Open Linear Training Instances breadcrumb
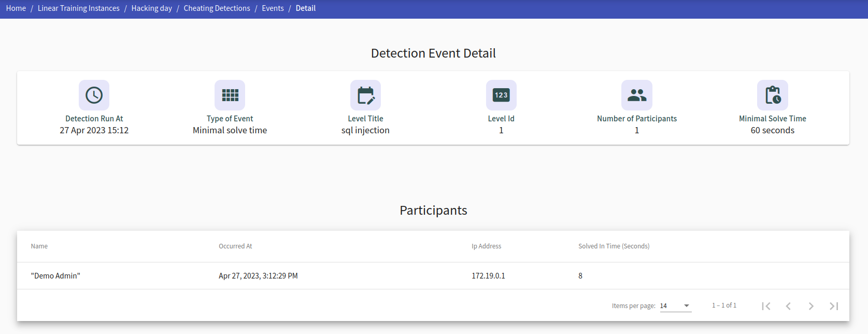 79,8
